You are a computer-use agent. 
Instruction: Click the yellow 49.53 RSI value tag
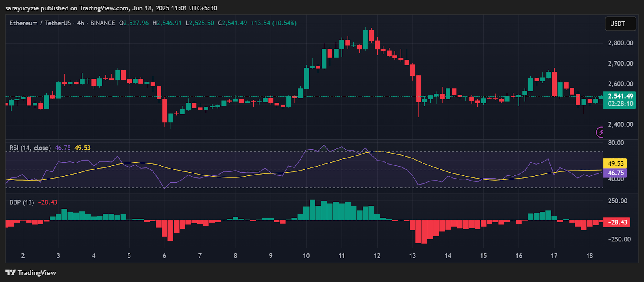pos(615,163)
